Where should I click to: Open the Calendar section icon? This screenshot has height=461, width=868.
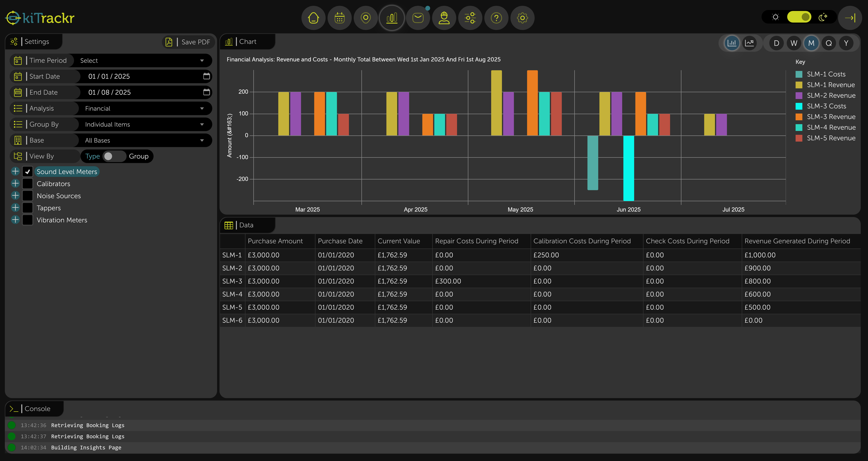(339, 18)
